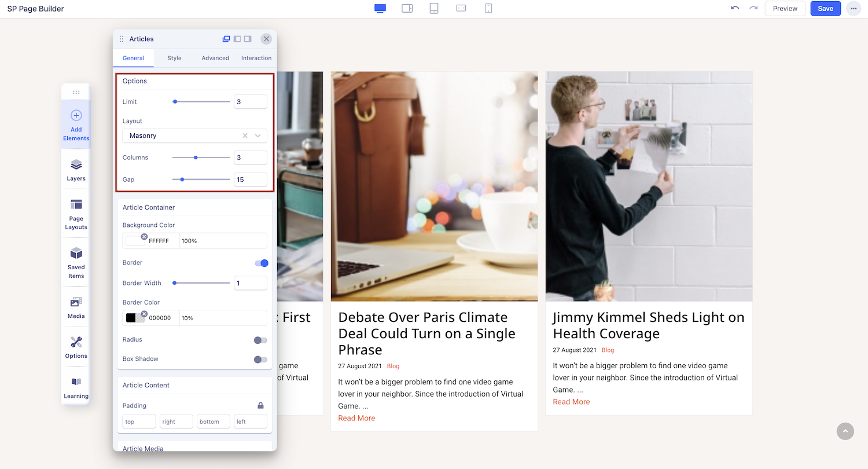Click the padding lock icon
The width and height of the screenshot is (868, 469).
click(x=260, y=405)
